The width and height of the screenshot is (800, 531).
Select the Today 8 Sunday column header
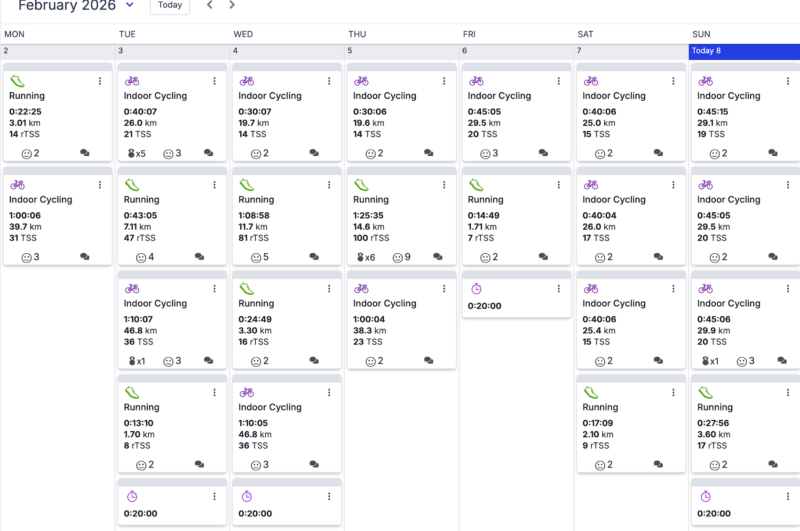click(x=744, y=50)
